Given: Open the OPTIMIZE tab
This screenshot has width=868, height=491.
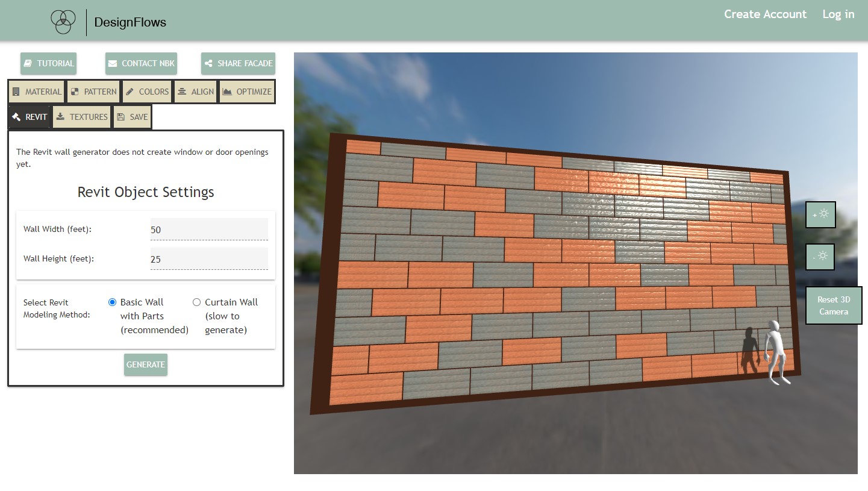Looking at the screenshot, I should point(247,91).
